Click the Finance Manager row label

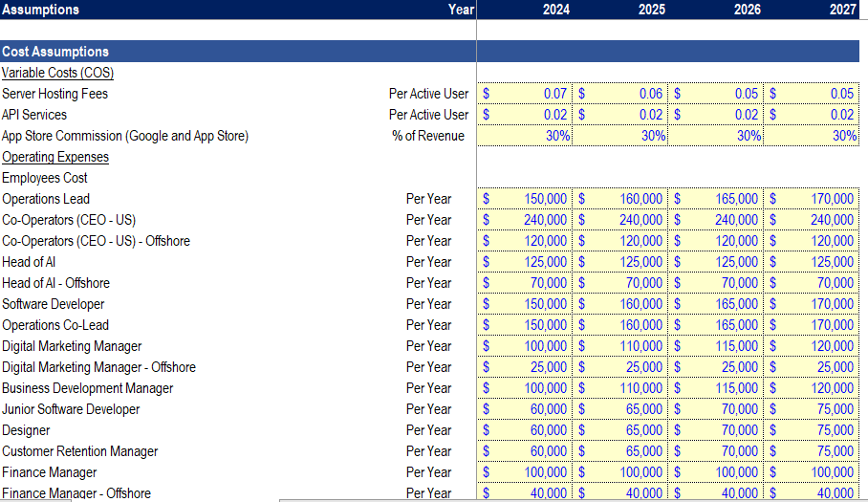[50, 472]
